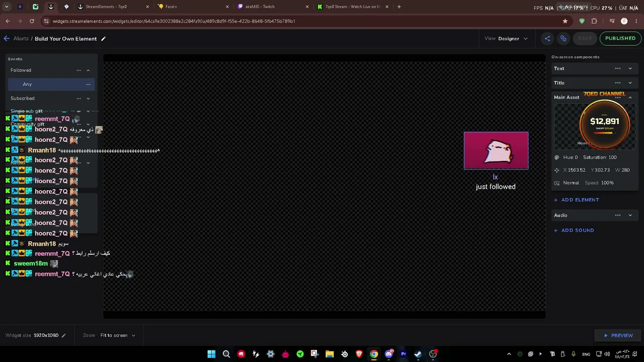Collapse the Main Asset panel
This screenshot has height=362, width=644.
pos(630,98)
